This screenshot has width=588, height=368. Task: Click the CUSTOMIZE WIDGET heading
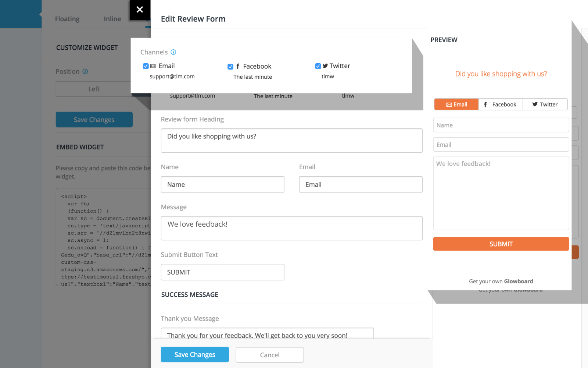click(x=87, y=48)
